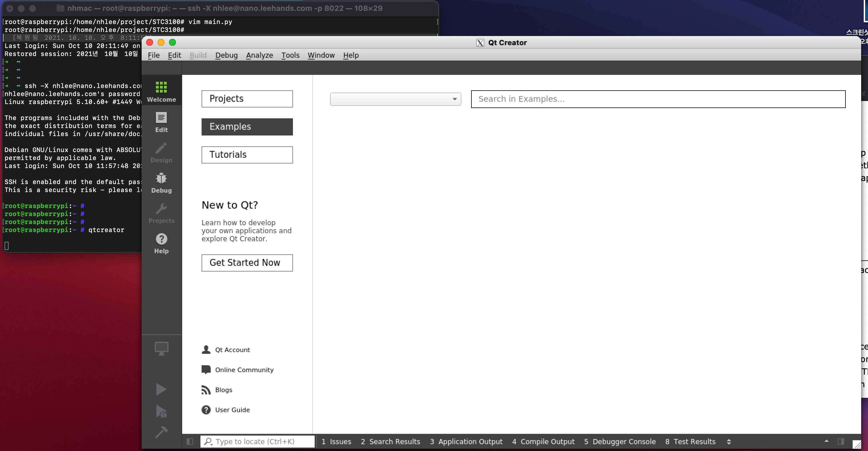The image size is (868, 451).
Task: Click the kit selector monitor icon
Action: click(x=161, y=348)
